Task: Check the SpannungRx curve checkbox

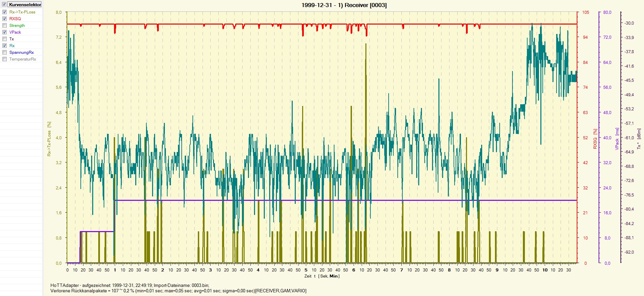Action: click(x=5, y=52)
